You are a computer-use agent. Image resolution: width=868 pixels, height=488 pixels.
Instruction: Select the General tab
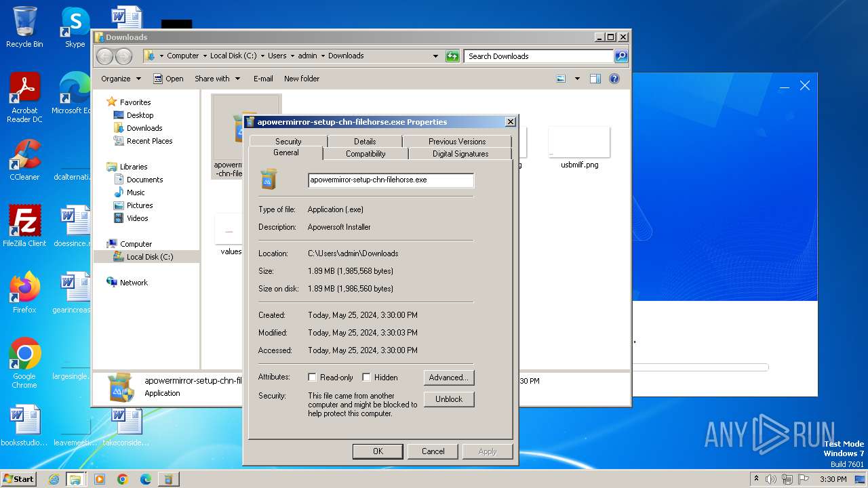[x=286, y=153]
